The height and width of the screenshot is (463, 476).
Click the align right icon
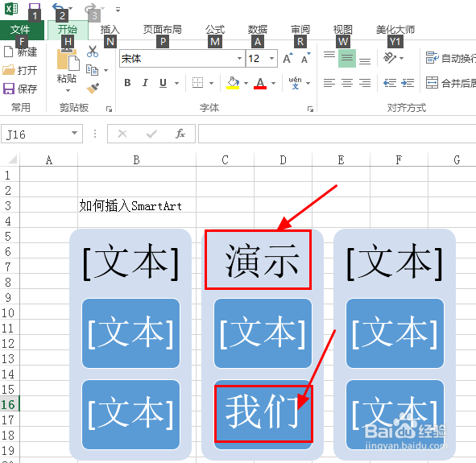[365, 82]
